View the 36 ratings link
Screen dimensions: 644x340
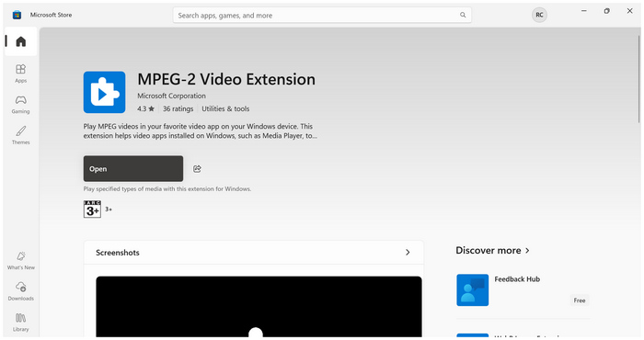[178, 108]
